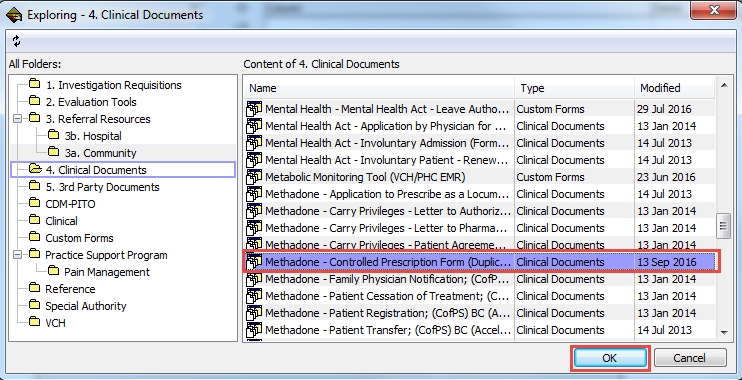Click the vertical scrollbar thumb
The height and width of the screenshot is (380, 742).
pos(723,225)
